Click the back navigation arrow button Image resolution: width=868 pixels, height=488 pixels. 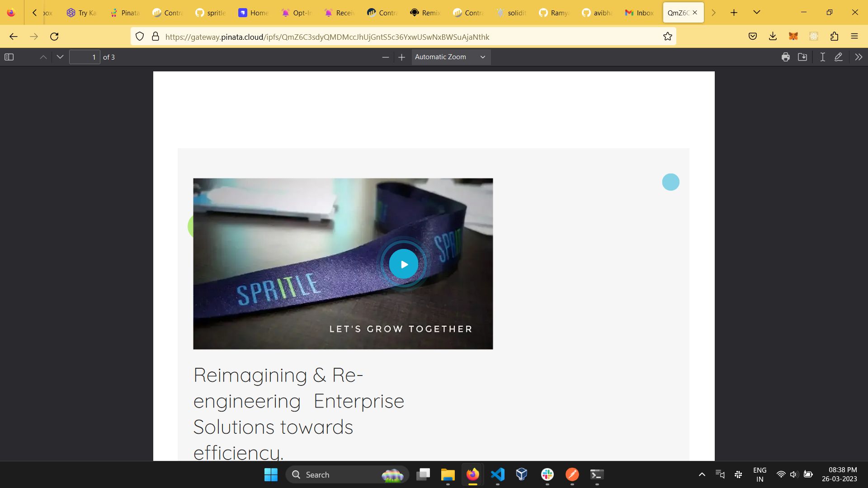click(13, 37)
